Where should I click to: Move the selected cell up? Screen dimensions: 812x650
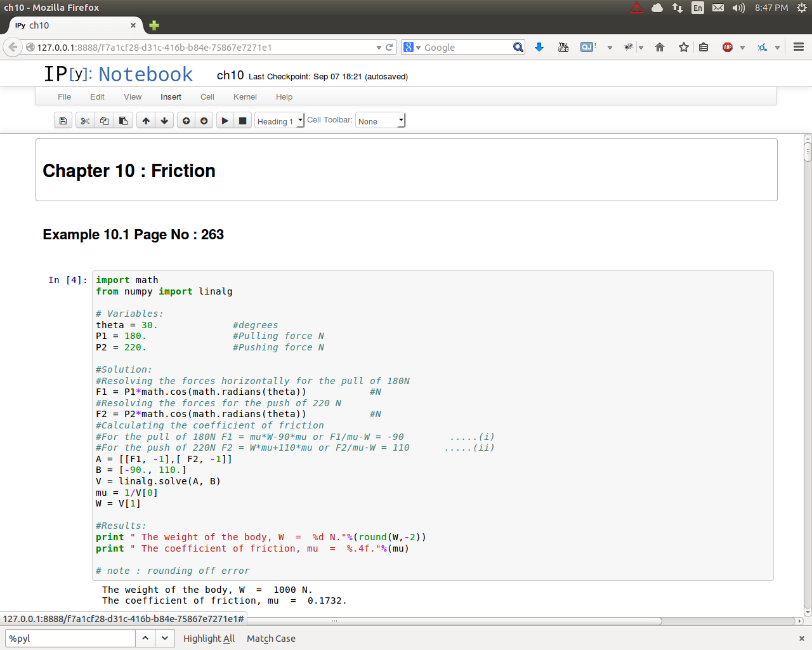coord(146,121)
